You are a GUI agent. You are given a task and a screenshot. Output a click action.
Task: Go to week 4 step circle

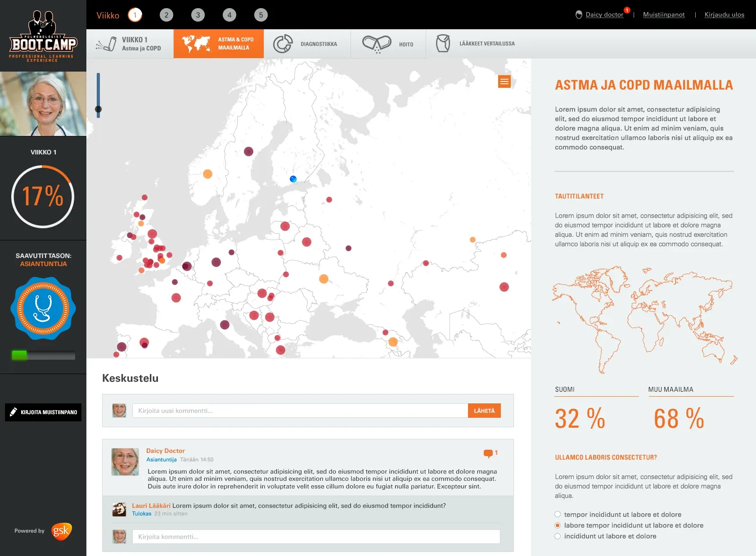[229, 15]
